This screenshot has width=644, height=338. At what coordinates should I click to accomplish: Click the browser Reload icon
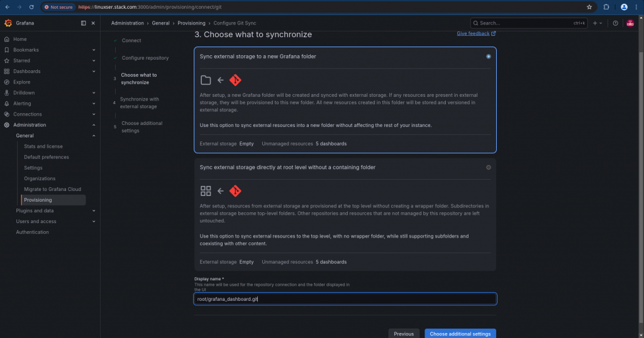31,7
